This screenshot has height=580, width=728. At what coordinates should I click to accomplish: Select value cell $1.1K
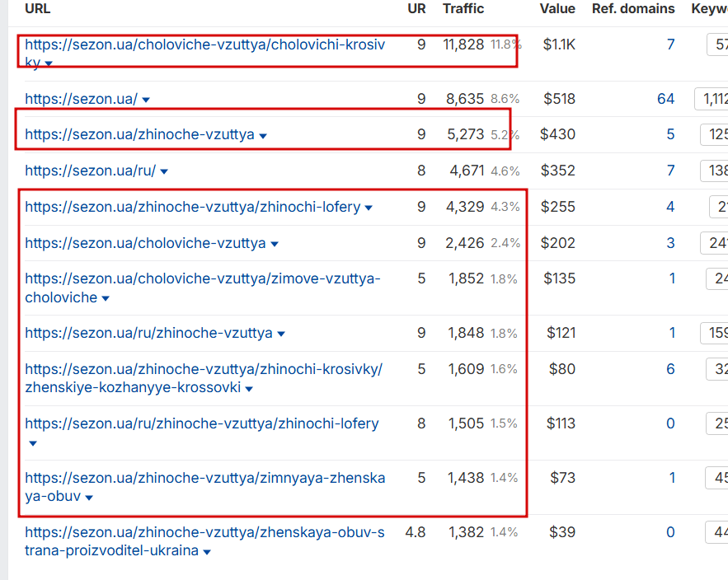(559, 44)
